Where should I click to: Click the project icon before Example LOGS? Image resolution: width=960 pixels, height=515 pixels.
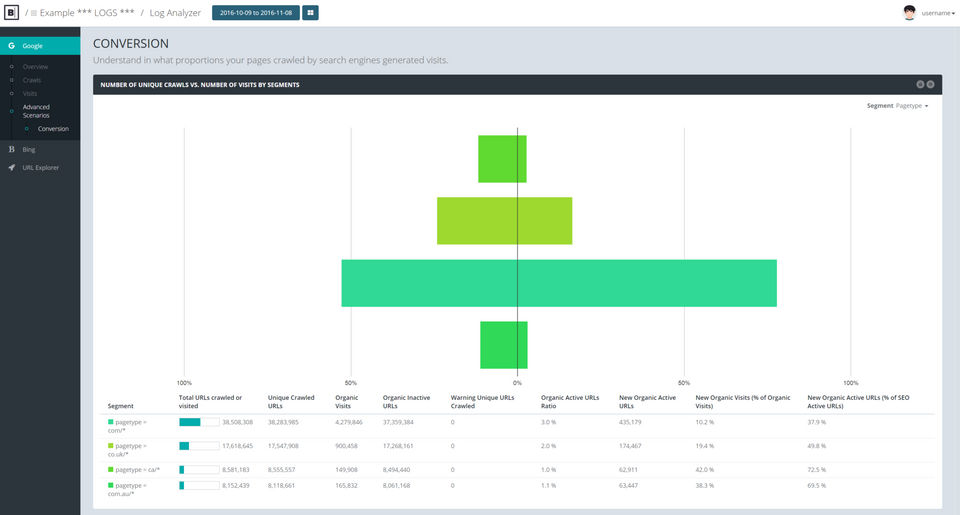[34, 13]
